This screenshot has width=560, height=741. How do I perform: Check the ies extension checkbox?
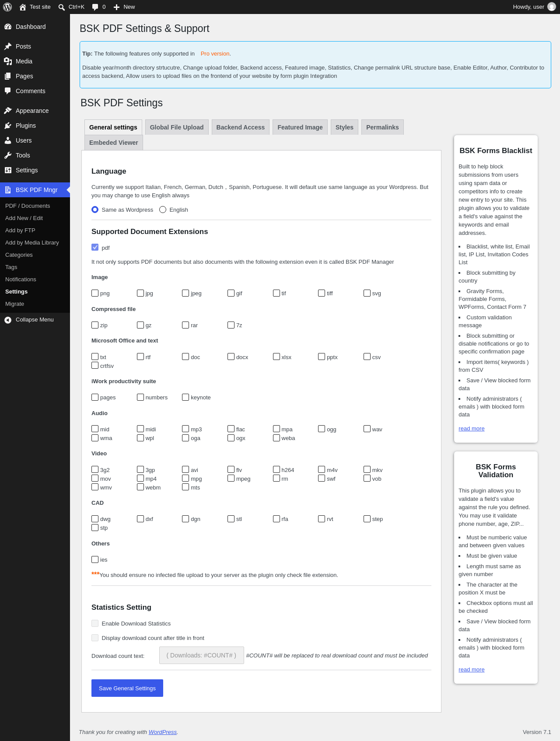95,559
